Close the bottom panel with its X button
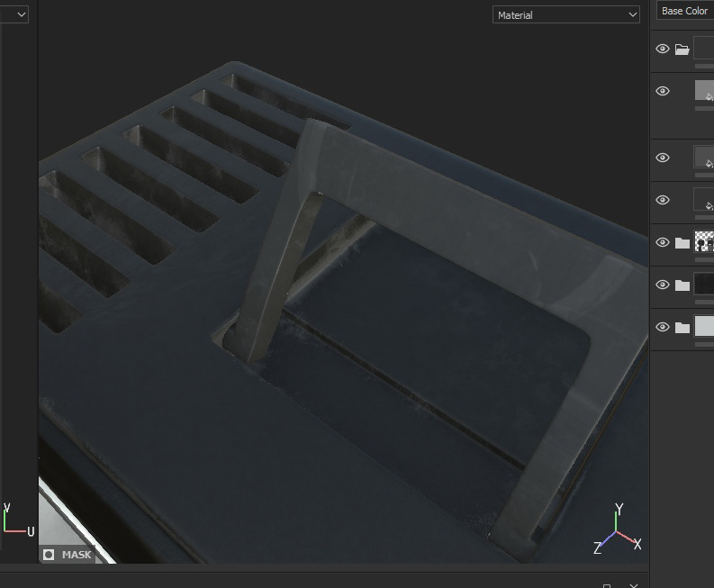This screenshot has width=714, height=588. coord(633,585)
